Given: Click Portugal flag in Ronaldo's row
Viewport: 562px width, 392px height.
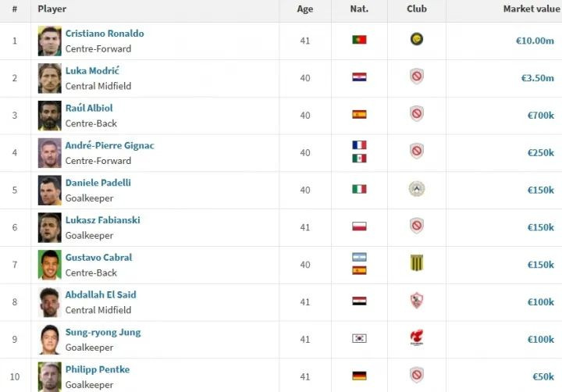Looking at the screenshot, I should [359, 40].
